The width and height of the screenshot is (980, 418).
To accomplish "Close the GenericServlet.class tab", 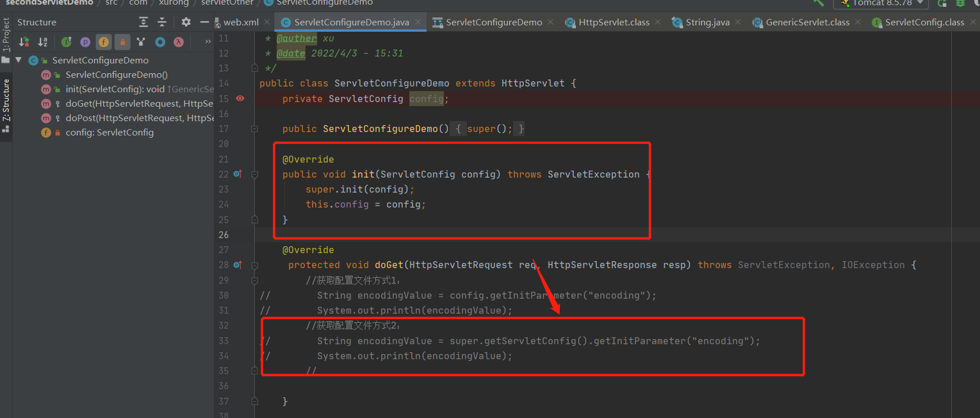I will pos(858,22).
